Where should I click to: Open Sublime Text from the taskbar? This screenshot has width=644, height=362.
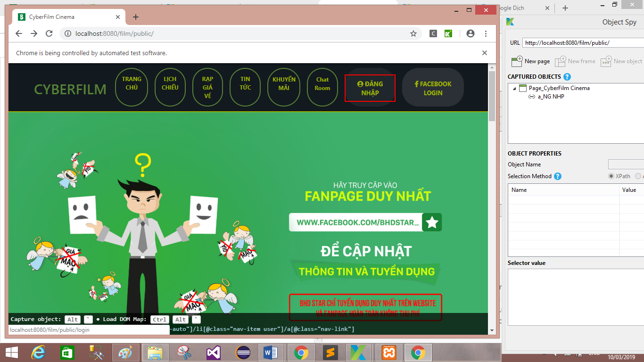point(330,352)
